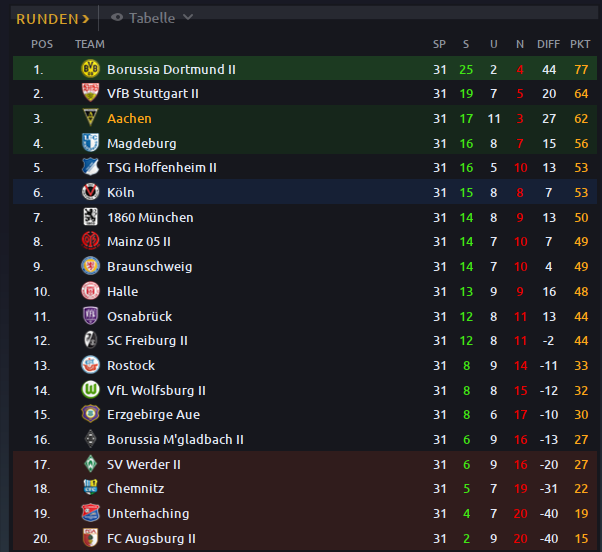The height and width of the screenshot is (552, 602).
Task: Click the TSG Hoffenheim II crest icon
Action: [x=91, y=167]
